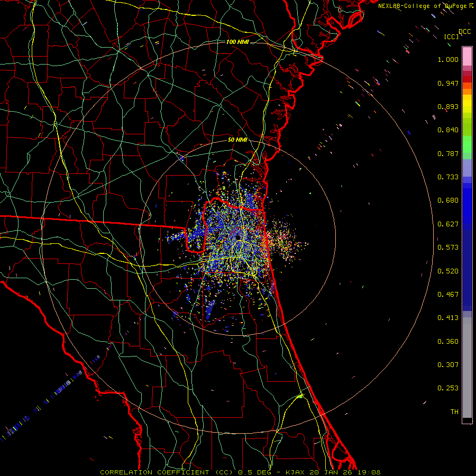Pick the red swatch near the color bar top
Image resolution: width=476 pixels, height=476 pixels.
tap(467, 79)
